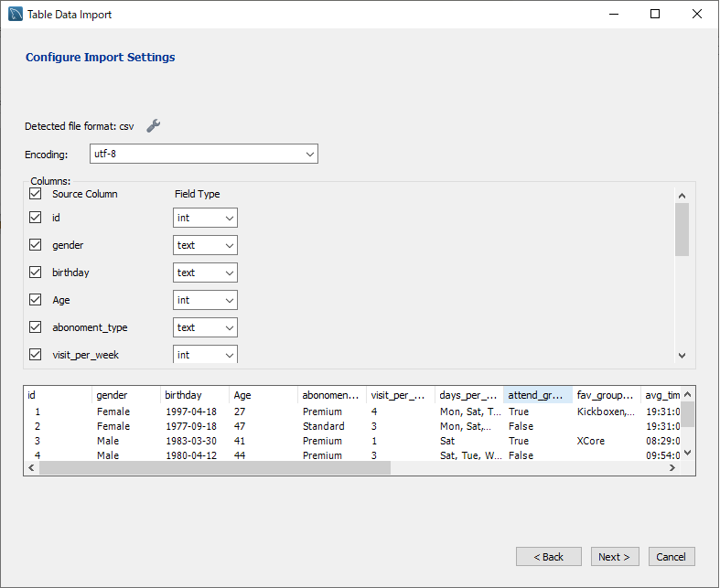
Task: Toggle the abonoment_type column checkbox
Action: pyautogui.click(x=36, y=327)
